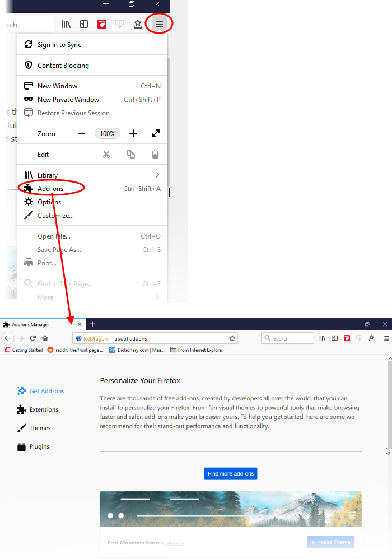Screen dimensions: 392x559
Task: Bookmark page with star in address bar
Action: (x=232, y=338)
